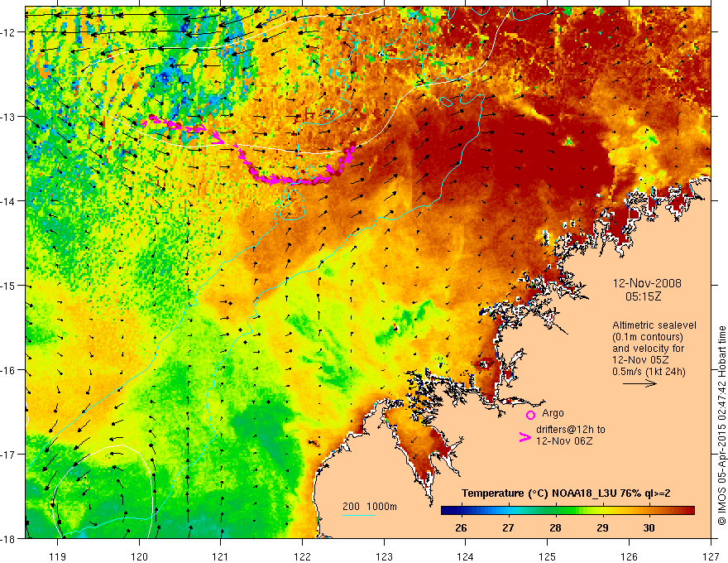The width and height of the screenshot is (728, 563).
Task: Click the 'and velocity for' legend text
Action: click(x=648, y=349)
